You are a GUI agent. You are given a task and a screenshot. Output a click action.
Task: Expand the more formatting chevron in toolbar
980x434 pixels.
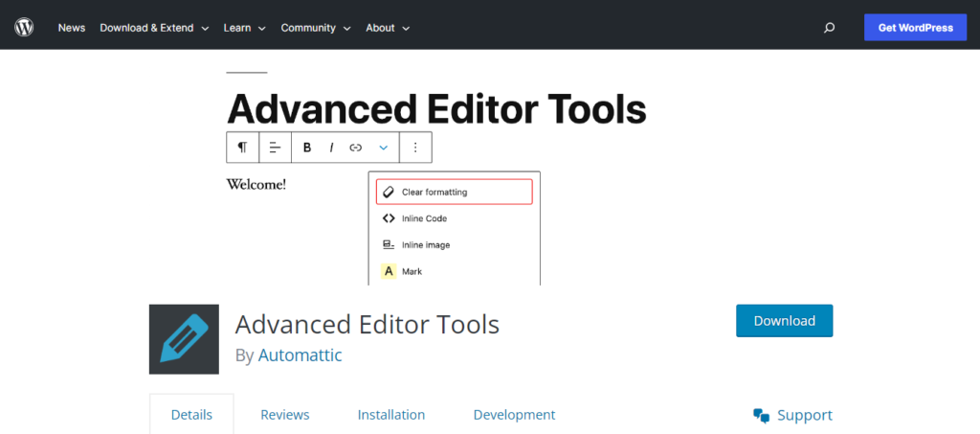click(x=384, y=148)
